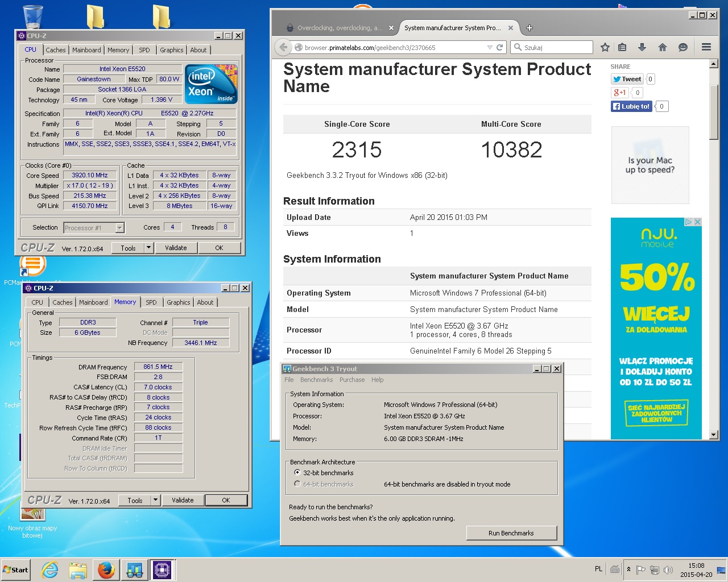
Task: Open the Firefox hamburger menu
Action: point(706,47)
